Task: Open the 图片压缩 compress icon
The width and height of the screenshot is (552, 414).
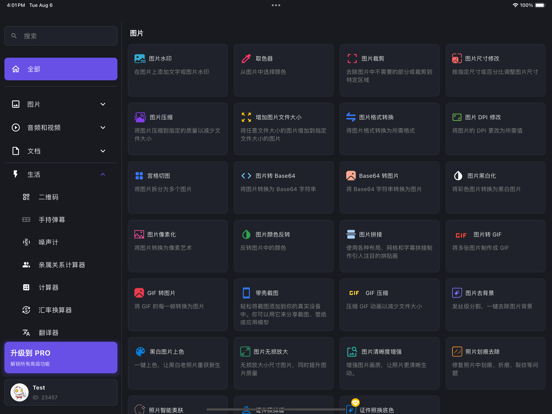Action: [140, 117]
